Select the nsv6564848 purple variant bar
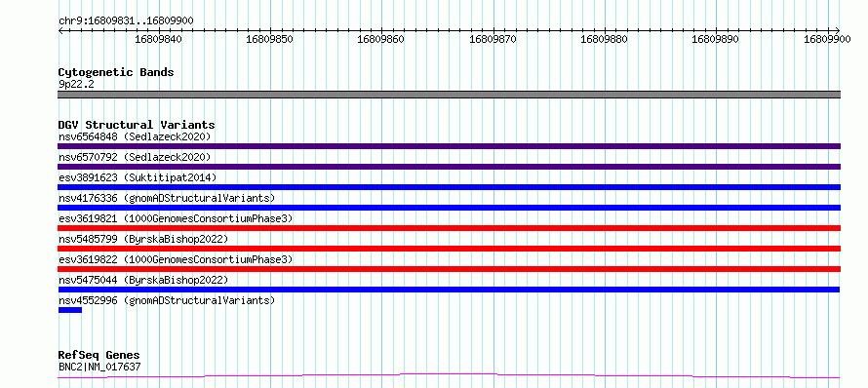The width and height of the screenshot is (868, 388). pos(449,146)
